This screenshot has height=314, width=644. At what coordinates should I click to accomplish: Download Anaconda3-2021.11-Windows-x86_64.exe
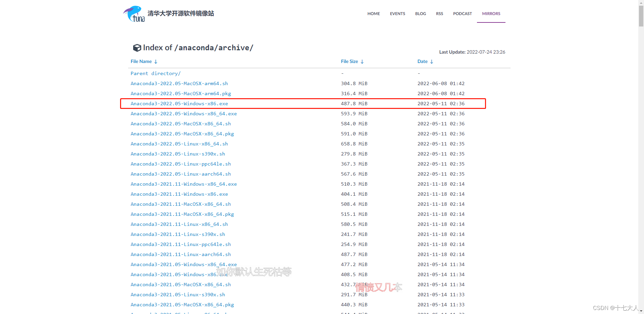click(184, 184)
